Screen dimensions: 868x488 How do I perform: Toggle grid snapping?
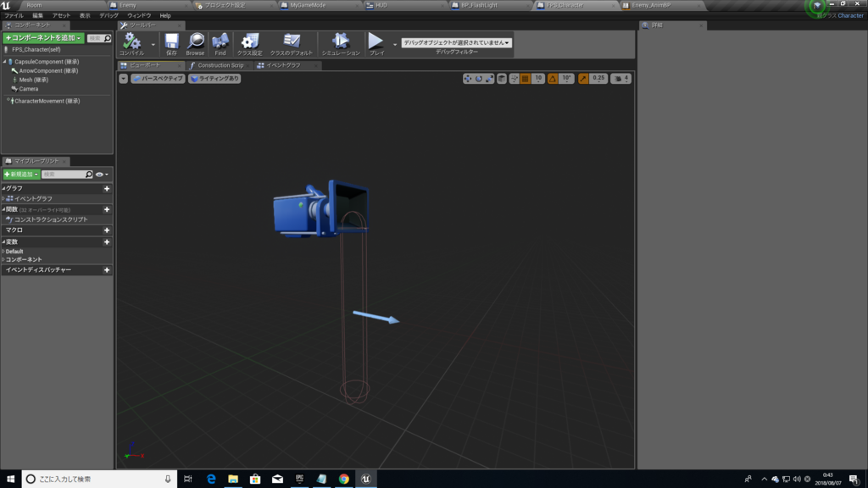tap(526, 79)
